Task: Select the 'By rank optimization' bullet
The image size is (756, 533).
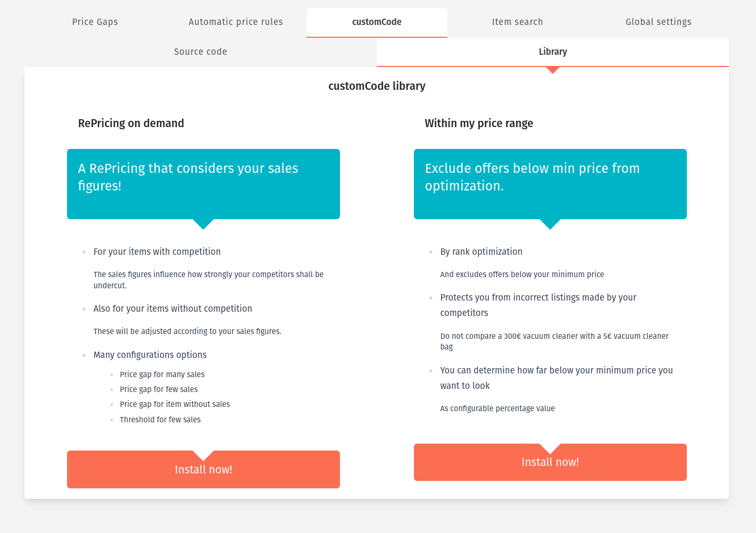Action: [481, 252]
